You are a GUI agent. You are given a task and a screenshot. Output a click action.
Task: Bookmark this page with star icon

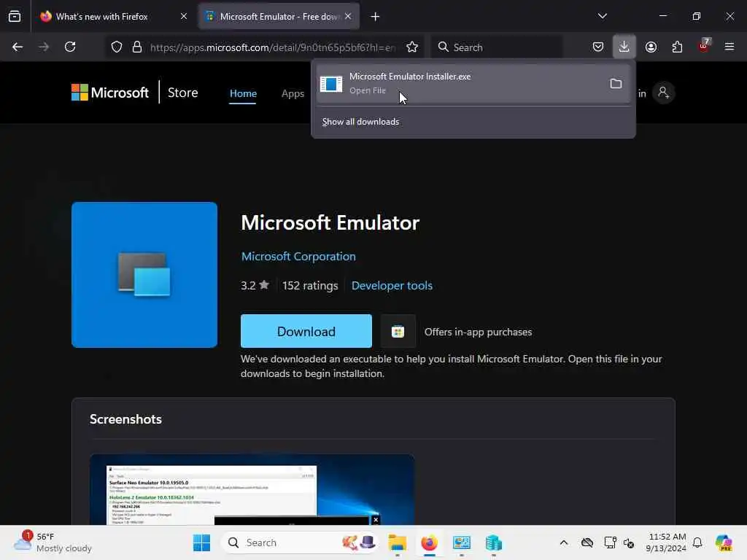tap(412, 47)
